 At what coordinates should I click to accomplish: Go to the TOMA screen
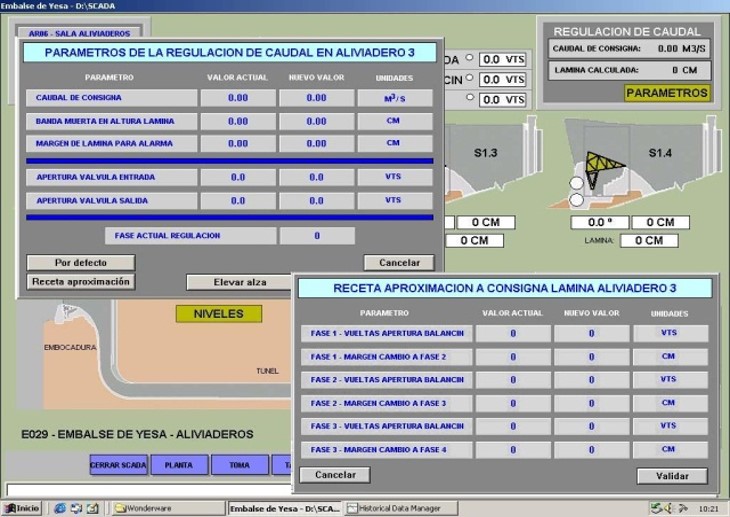(x=240, y=465)
